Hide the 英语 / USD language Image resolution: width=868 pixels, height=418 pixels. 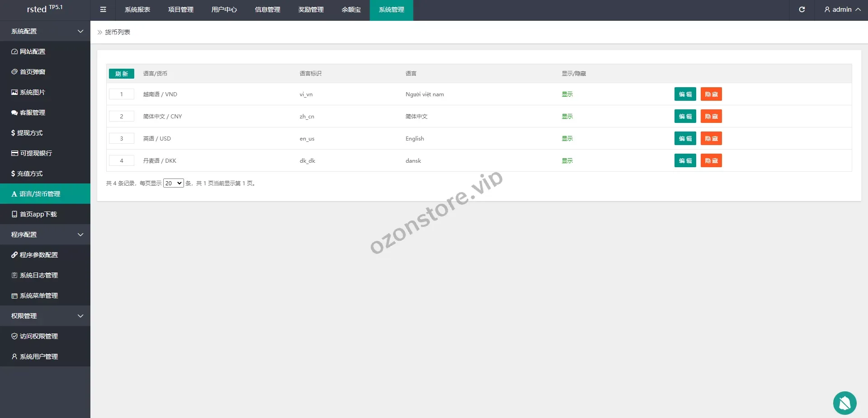coord(711,138)
